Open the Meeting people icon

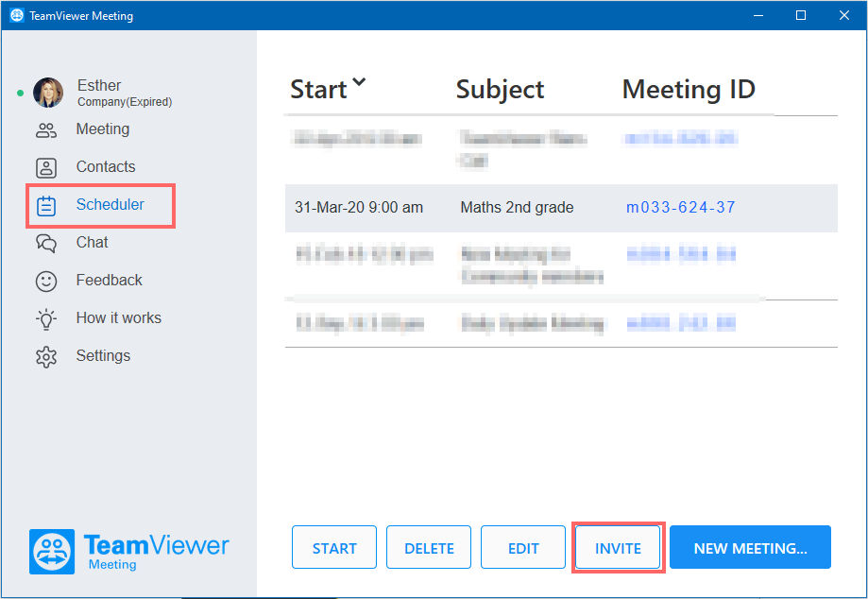46,130
